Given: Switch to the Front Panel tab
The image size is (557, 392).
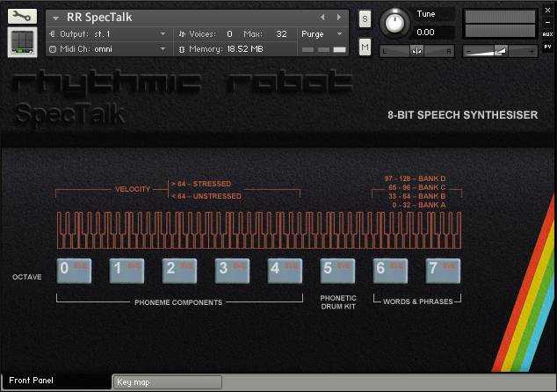Looking at the screenshot, I should point(56,381).
